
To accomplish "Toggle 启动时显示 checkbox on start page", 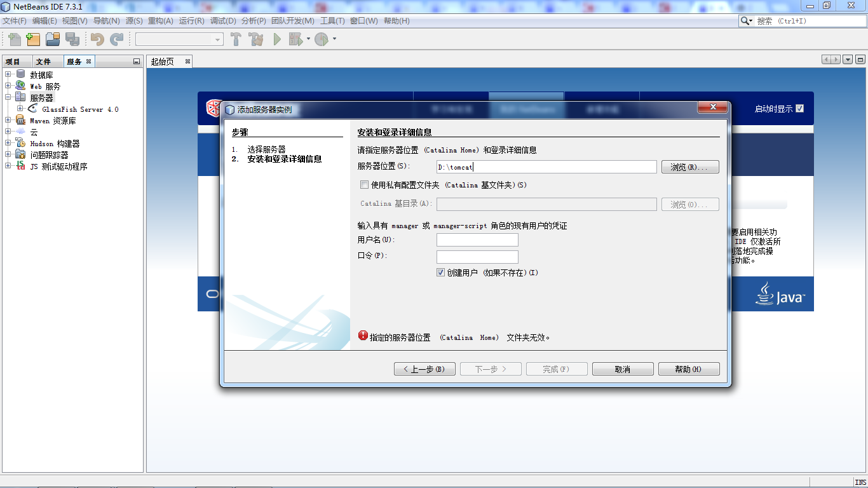I will coord(799,108).
